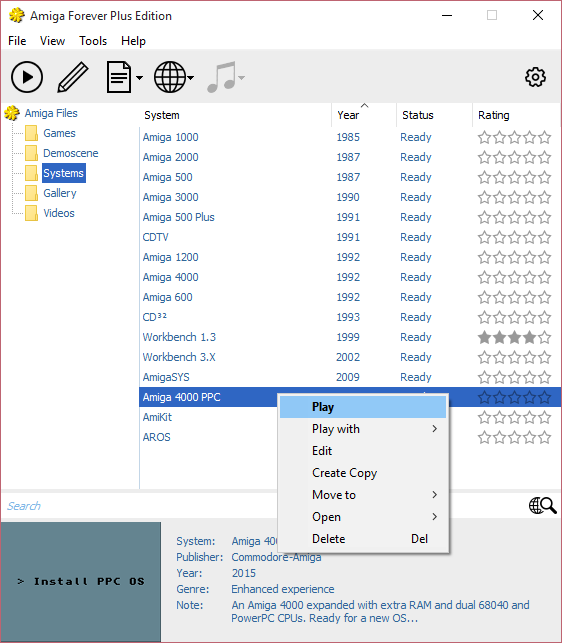562x643 pixels.
Task: Select the AmigaSYS row
Action: pos(350,377)
